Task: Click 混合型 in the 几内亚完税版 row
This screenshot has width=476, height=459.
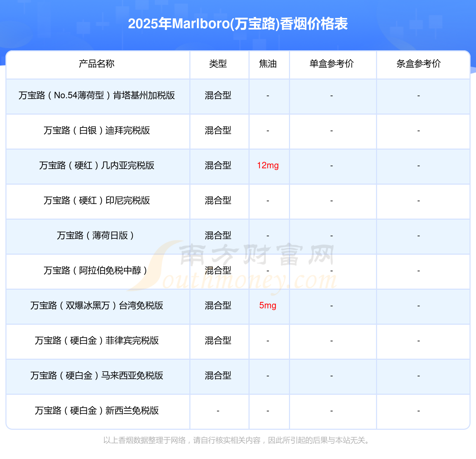Action: (218, 165)
